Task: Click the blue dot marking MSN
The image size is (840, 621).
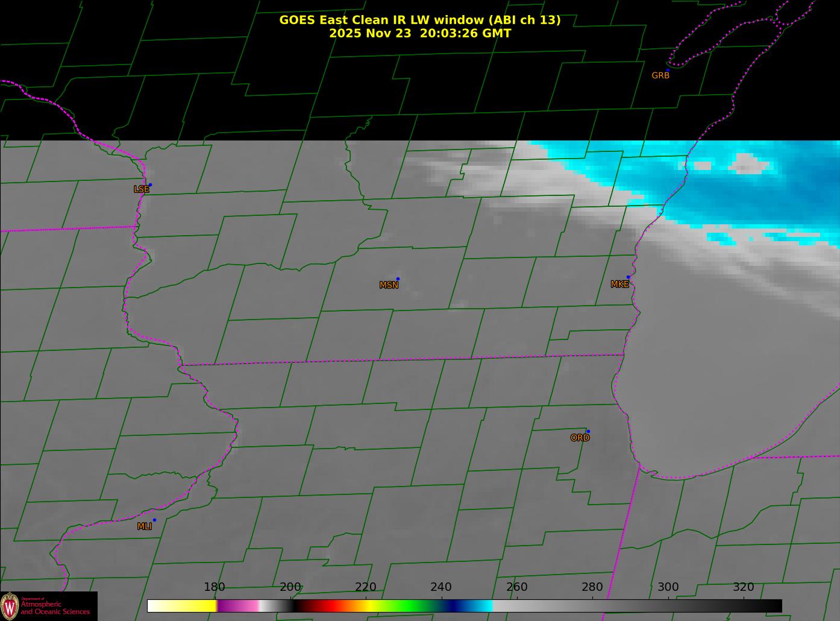Action: coord(398,279)
